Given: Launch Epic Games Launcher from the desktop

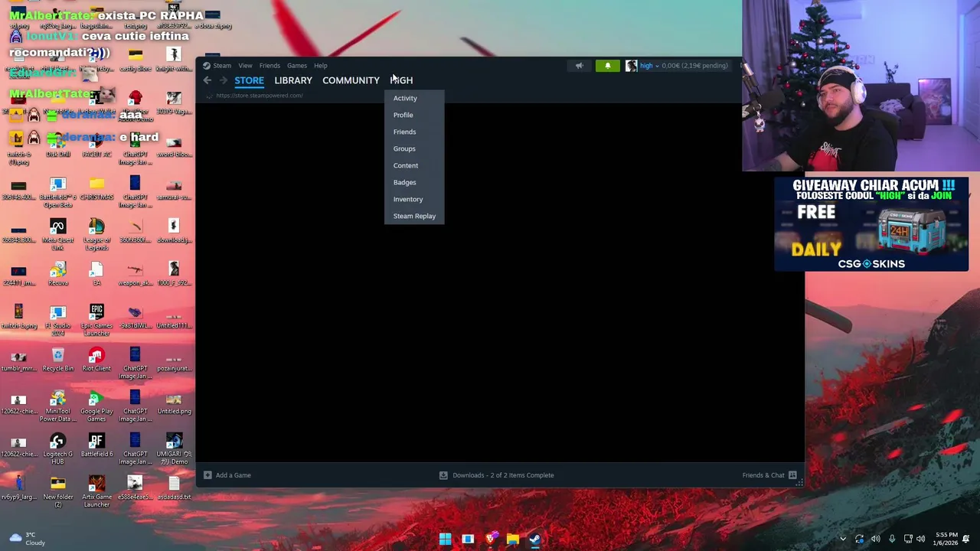Looking at the screenshot, I should click(x=96, y=321).
